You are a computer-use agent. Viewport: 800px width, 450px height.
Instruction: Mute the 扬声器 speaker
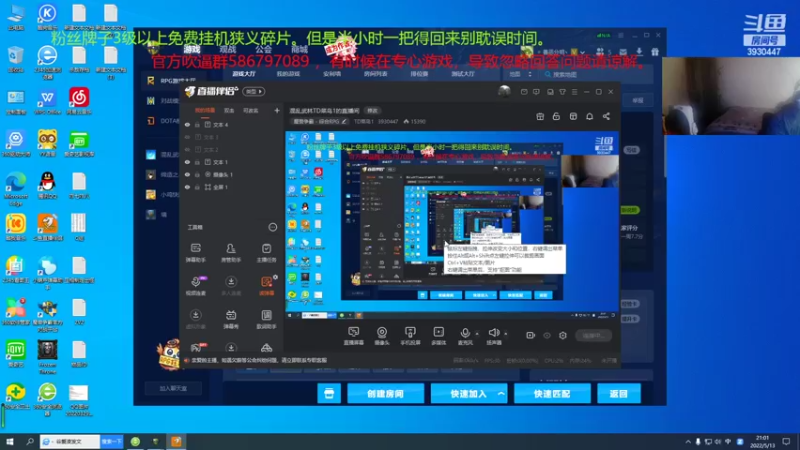[x=493, y=336]
